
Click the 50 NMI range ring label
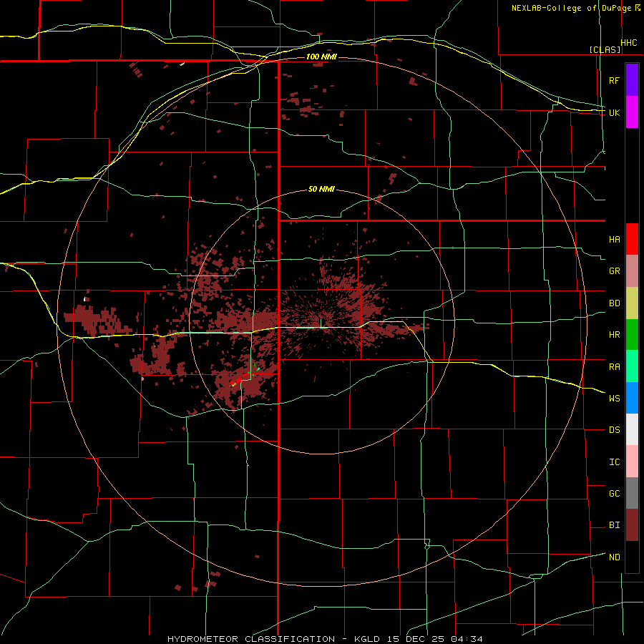click(321, 190)
